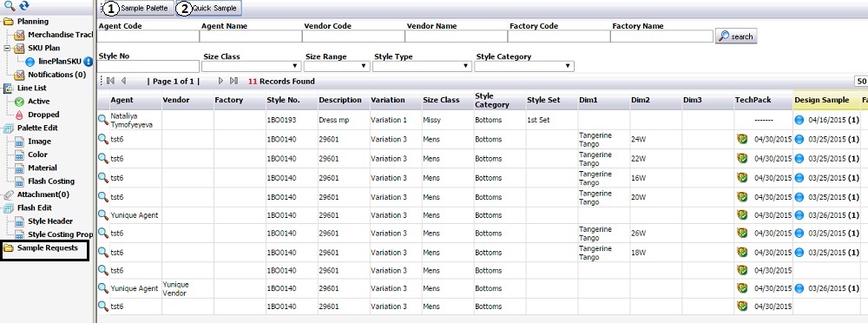
Task: Click info badge beside linePlanSKU
Action: coord(88,62)
